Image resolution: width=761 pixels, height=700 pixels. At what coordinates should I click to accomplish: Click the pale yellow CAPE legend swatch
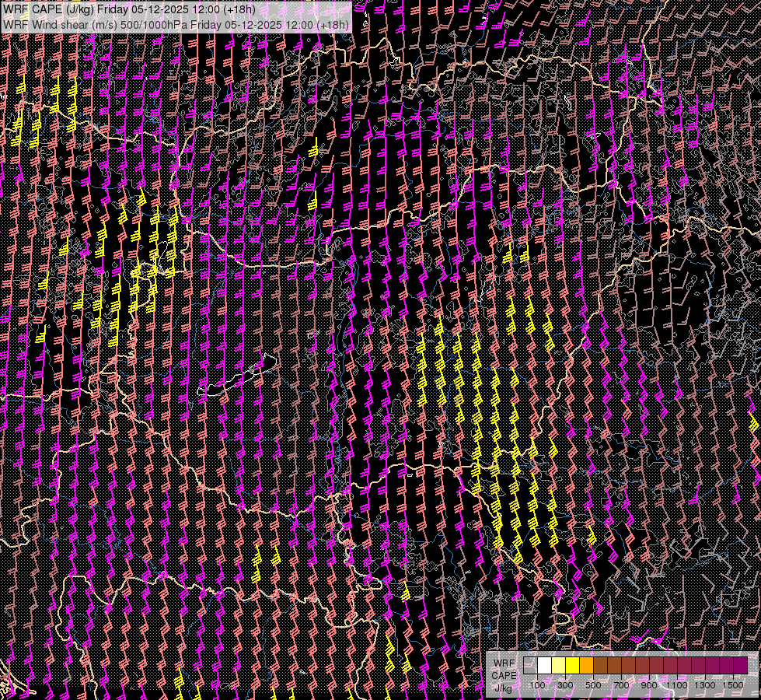tap(558, 665)
